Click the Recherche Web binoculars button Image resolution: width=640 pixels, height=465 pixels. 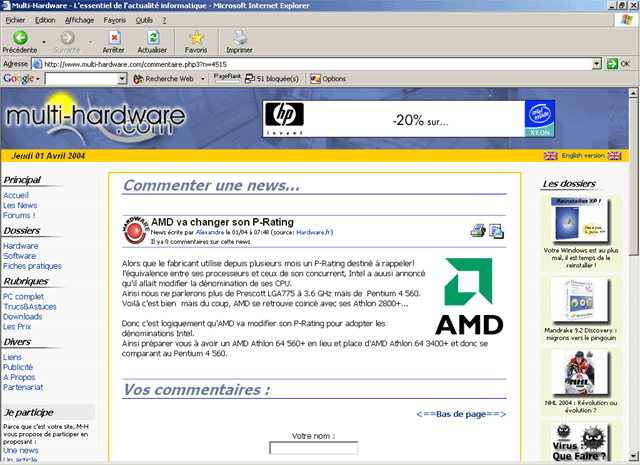(164, 79)
